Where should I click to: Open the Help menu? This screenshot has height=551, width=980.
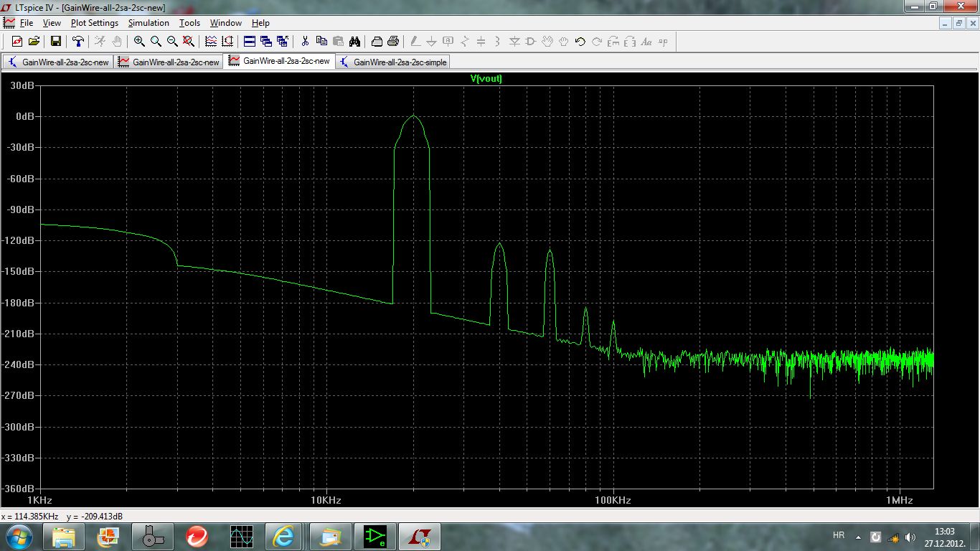(x=260, y=23)
